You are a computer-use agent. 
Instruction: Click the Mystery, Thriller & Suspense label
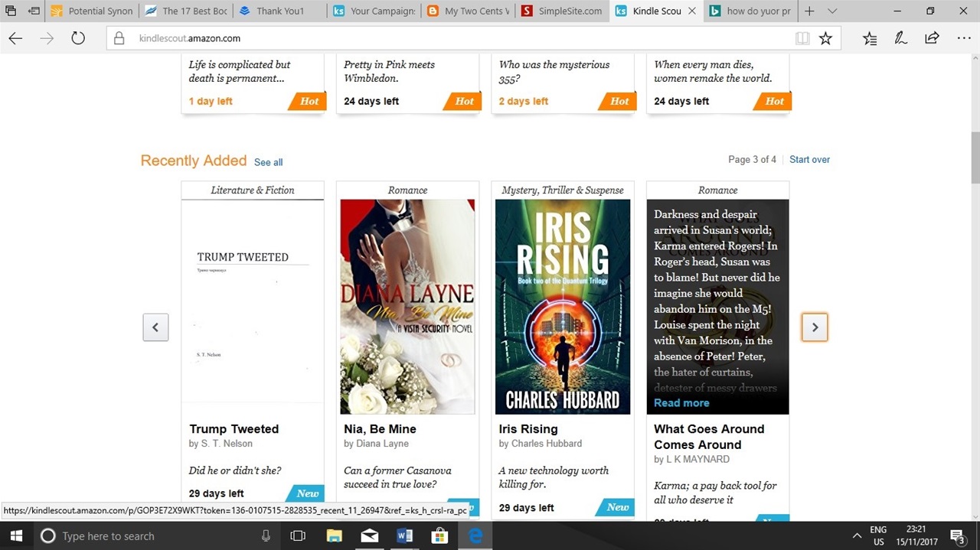(563, 190)
